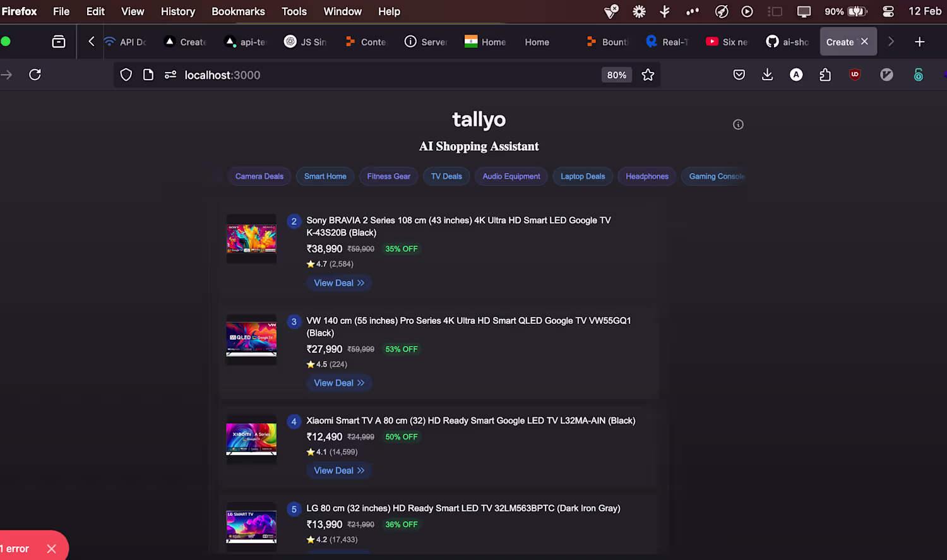Open Xiaomi Smart TV product thumbnail
This screenshot has width=947, height=560.
click(x=251, y=439)
